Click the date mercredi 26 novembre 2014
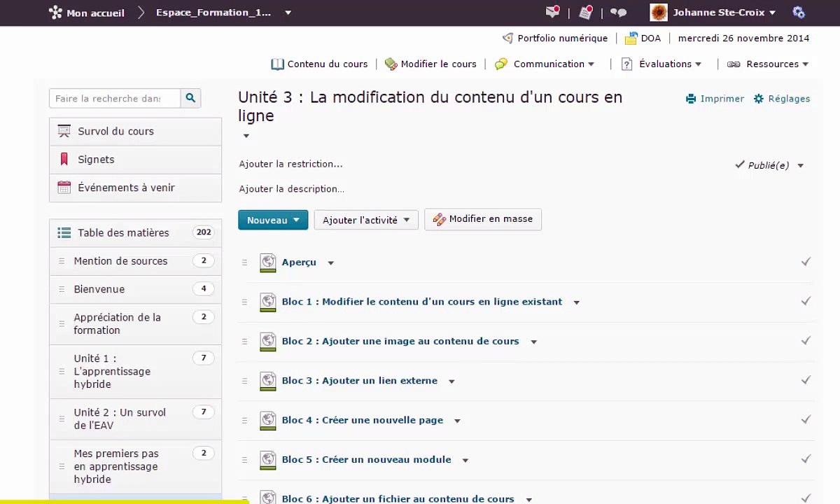 click(x=743, y=38)
